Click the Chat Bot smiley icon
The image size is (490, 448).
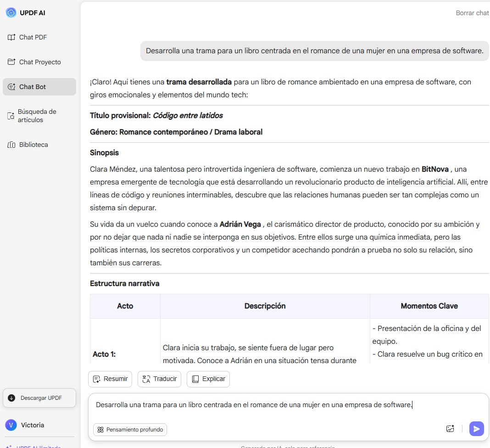[11, 87]
